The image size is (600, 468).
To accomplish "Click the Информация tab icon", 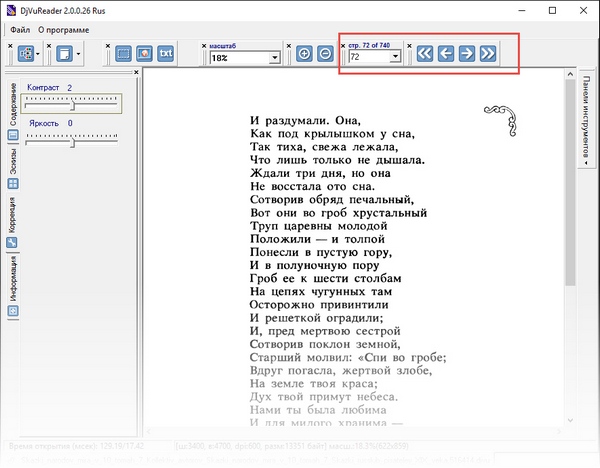I will pyautogui.click(x=13, y=311).
